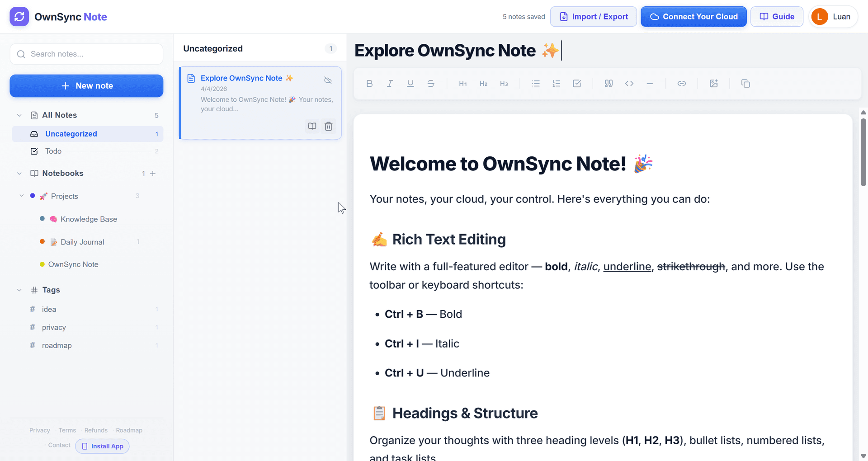Open the Privacy link
The image size is (868, 461).
point(40,430)
